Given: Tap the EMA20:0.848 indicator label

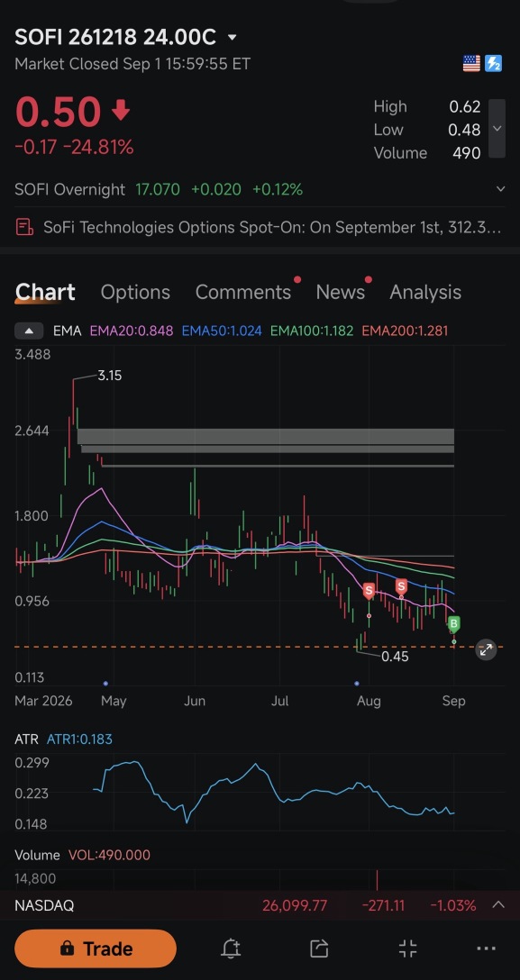Looking at the screenshot, I should 132,331.
